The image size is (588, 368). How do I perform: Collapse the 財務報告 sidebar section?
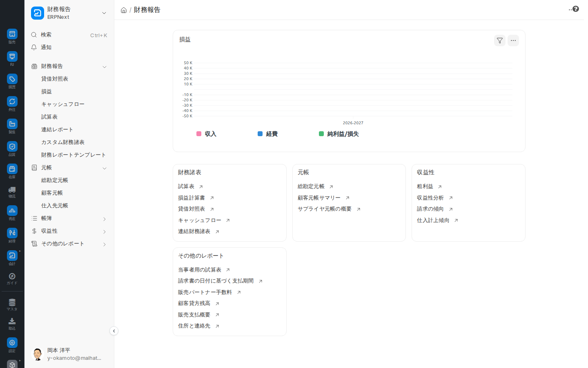pyautogui.click(x=105, y=67)
